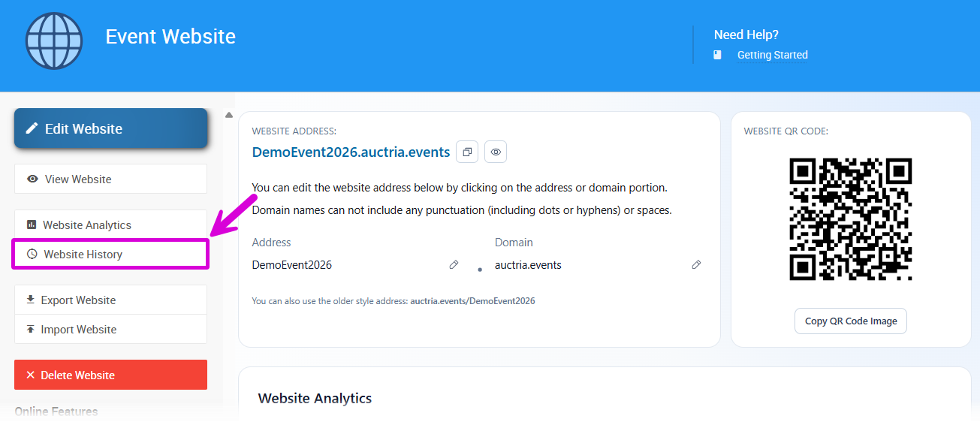
Task: Copy website address using the copy icon
Action: (467, 152)
